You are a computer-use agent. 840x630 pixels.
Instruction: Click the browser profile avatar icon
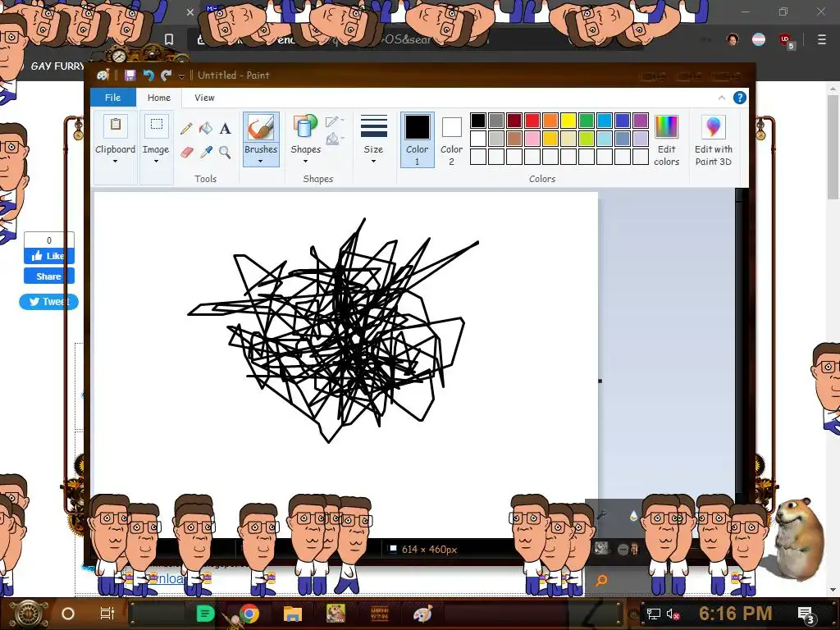733,39
